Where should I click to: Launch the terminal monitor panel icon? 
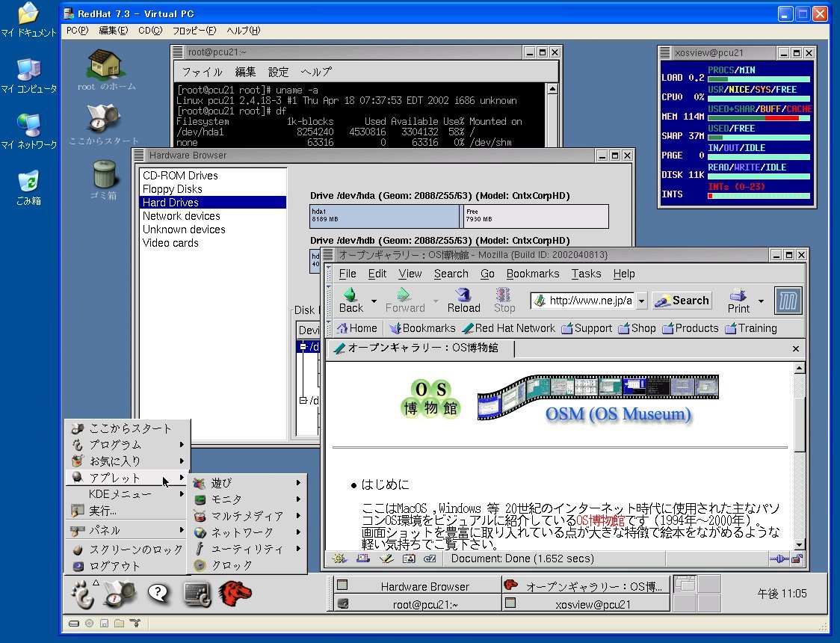coord(197,594)
